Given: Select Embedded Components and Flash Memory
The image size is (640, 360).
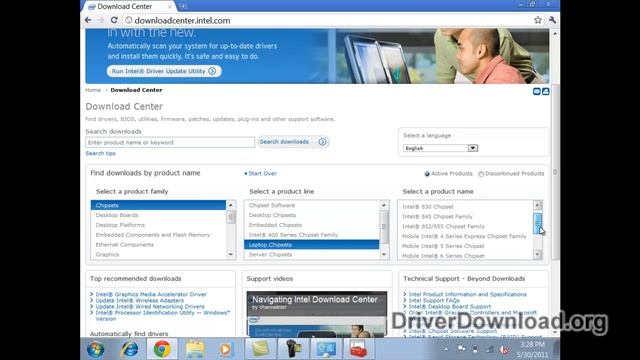Looking at the screenshot, I should (x=158, y=235).
